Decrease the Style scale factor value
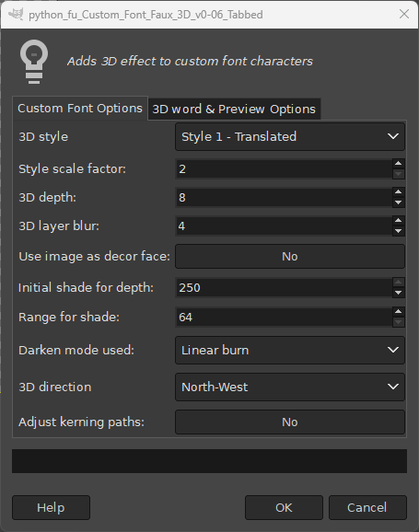 (x=399, y=174)
